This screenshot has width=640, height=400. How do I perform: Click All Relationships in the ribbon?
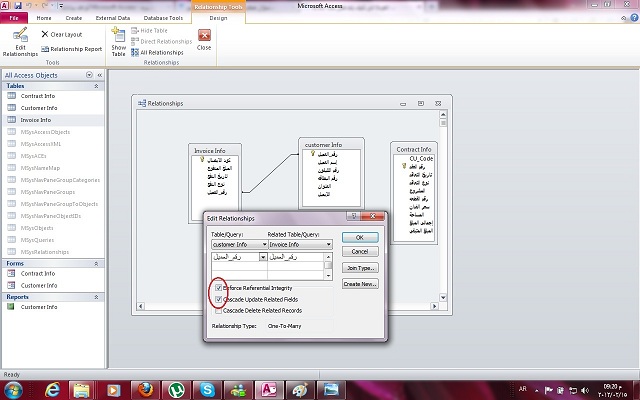click(157, 52)
